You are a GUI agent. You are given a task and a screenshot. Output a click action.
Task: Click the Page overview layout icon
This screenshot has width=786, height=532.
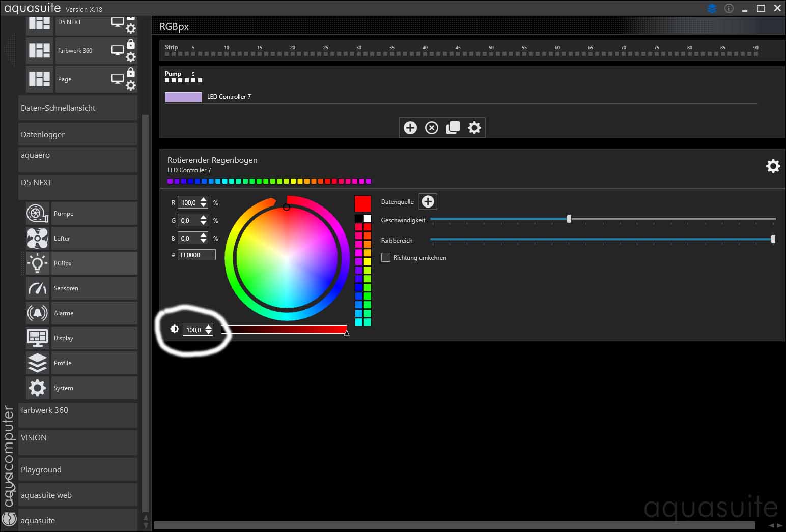(x=39, y=79)
